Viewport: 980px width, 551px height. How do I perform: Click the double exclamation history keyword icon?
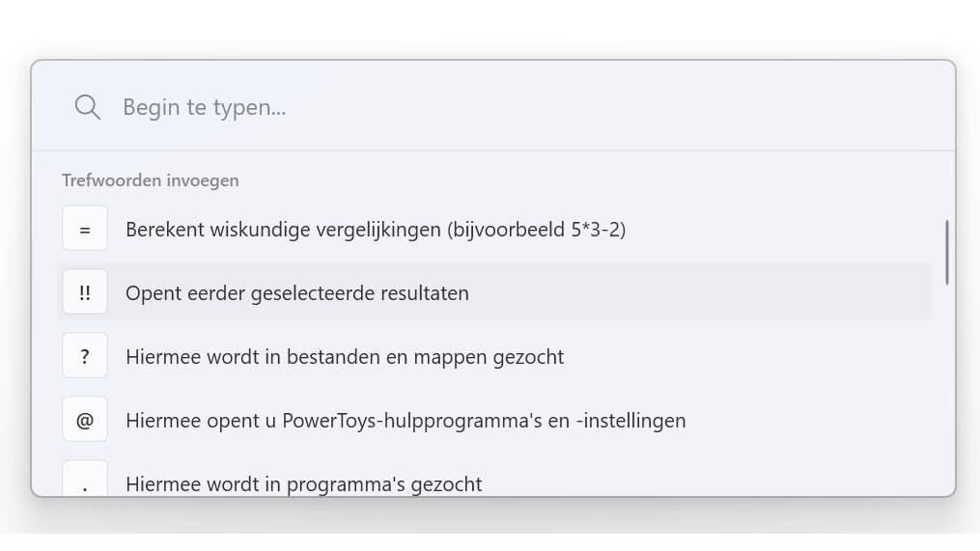coord(85,293)
